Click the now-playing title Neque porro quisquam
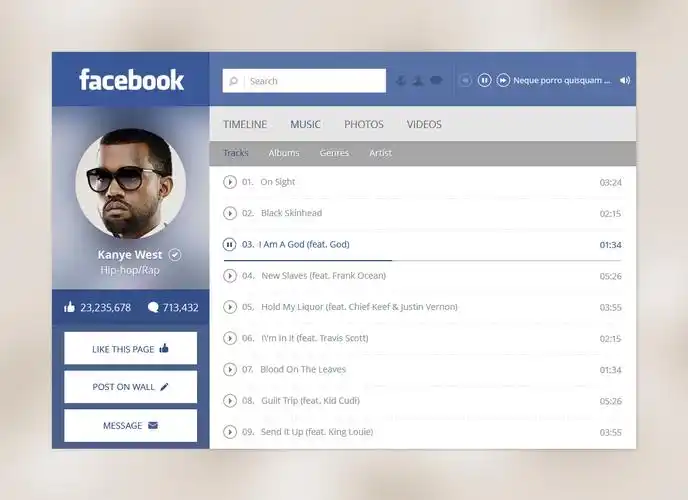This screenshot has height=500, width=688. pos(562,81)
